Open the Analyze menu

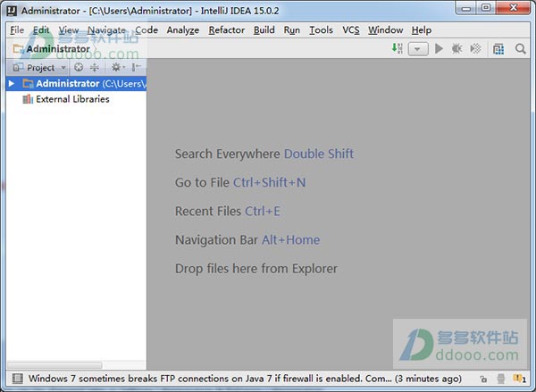tap(183, 30)
